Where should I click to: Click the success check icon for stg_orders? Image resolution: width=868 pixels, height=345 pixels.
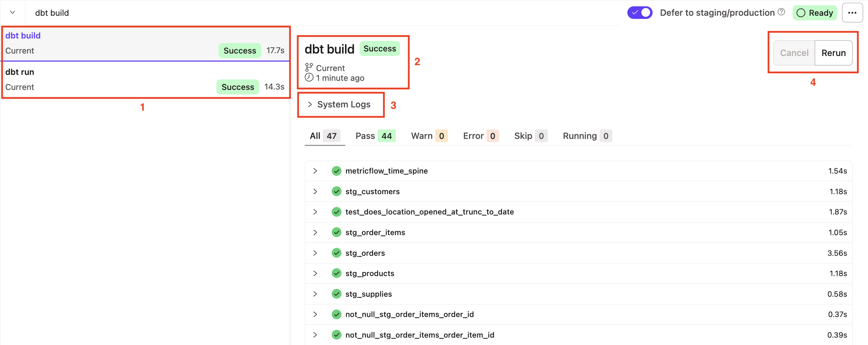(336, 253)
